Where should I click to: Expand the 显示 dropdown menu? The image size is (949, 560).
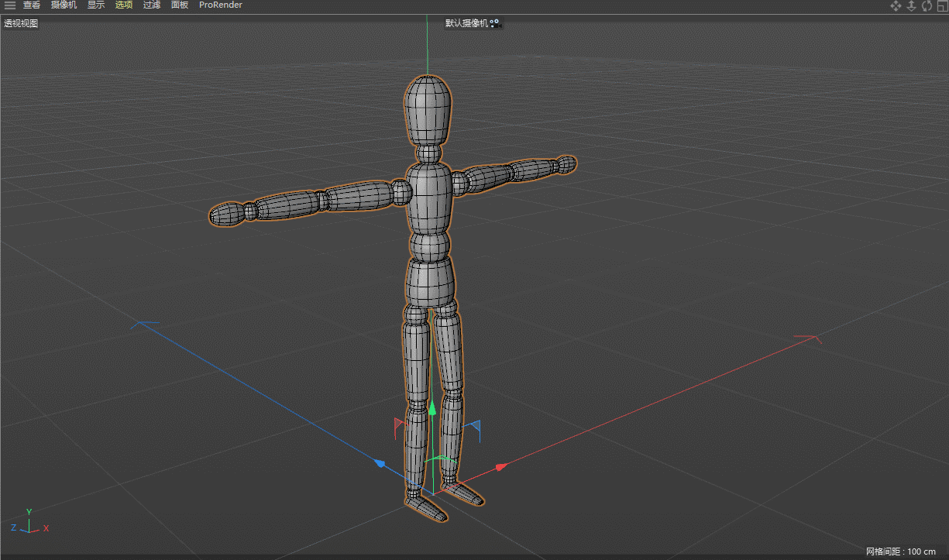(96, 5)
